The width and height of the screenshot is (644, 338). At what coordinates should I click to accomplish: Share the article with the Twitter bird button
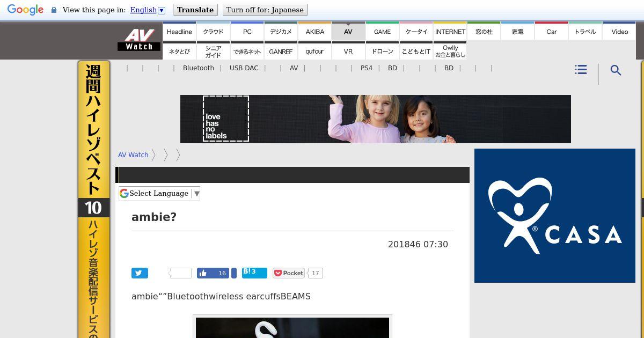coord(140,273)
